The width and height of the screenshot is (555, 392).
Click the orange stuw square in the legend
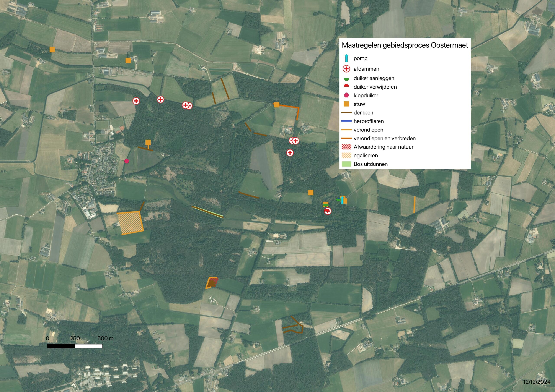tap(346, 104)
